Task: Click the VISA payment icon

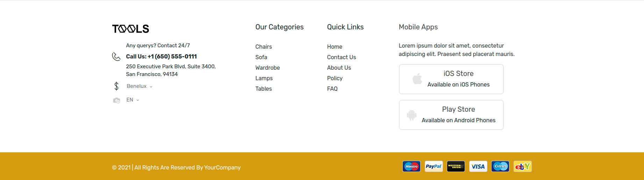Action: pos(478,166)
